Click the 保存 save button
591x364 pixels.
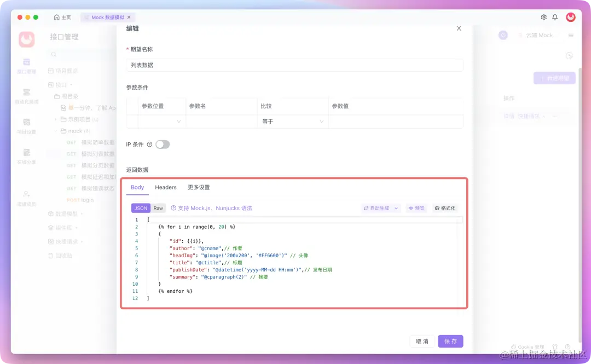coord(450,342)
